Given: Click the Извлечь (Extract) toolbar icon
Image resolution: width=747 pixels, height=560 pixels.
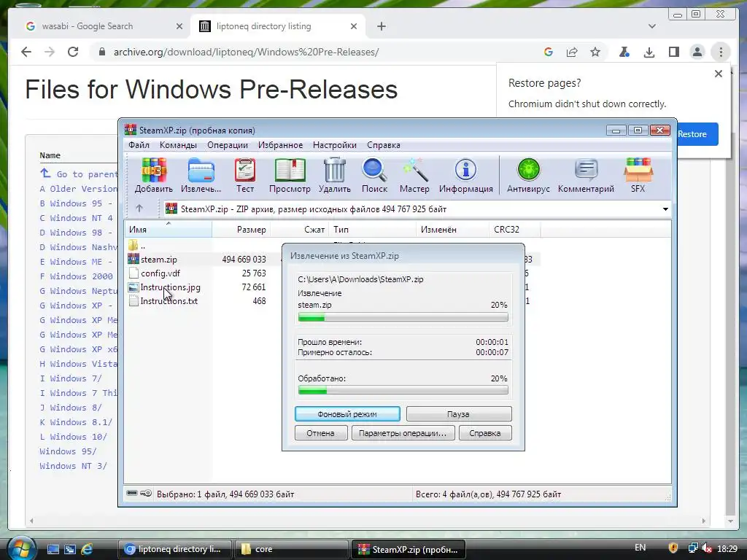Looking at the screenshot, I should (x=201, y=175).
